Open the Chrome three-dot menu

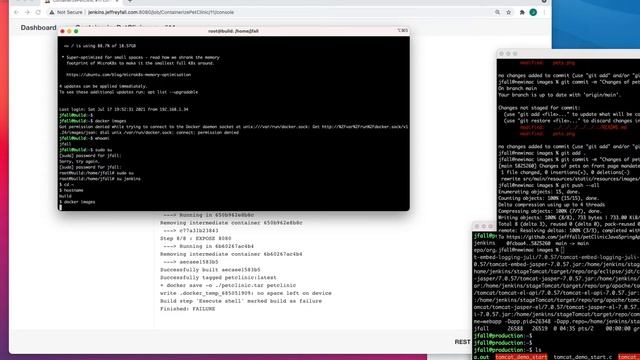pyautogui.click(x=544, y=12)
